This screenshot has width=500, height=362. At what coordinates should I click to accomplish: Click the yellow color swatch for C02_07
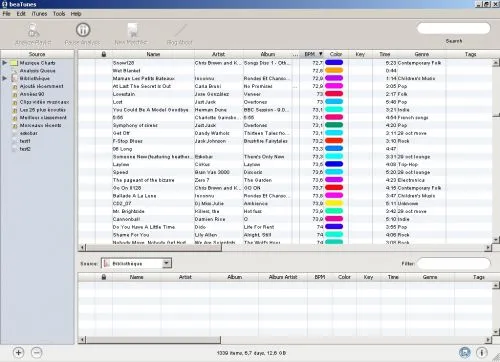(x=334, y=203)
